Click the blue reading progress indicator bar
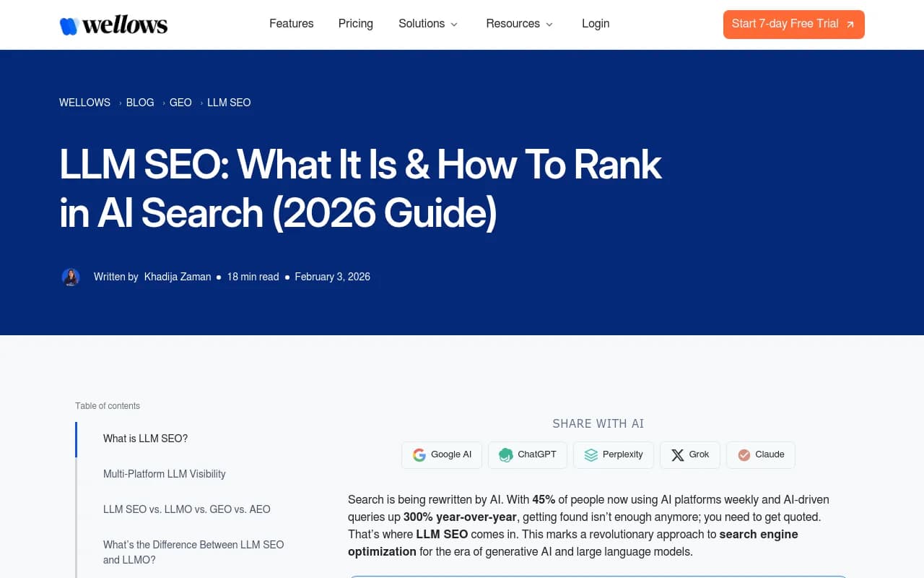Viewport: 924px width, 578px height. 76,439
